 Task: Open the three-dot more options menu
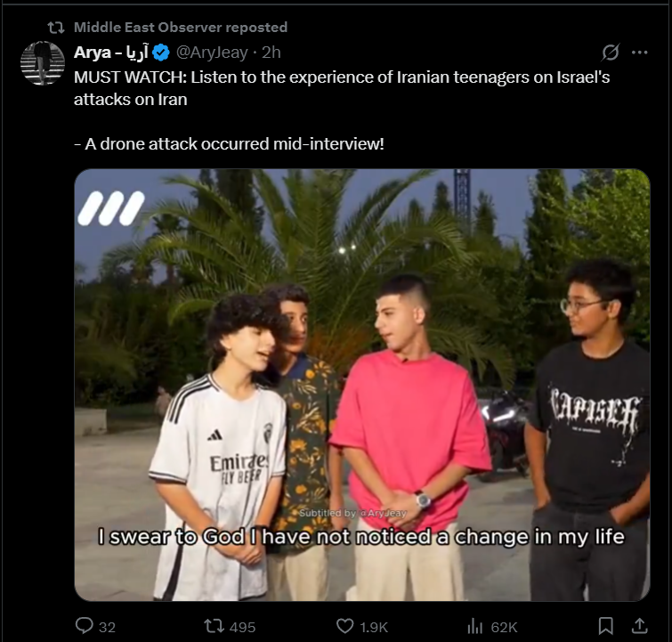pos(639,53)
